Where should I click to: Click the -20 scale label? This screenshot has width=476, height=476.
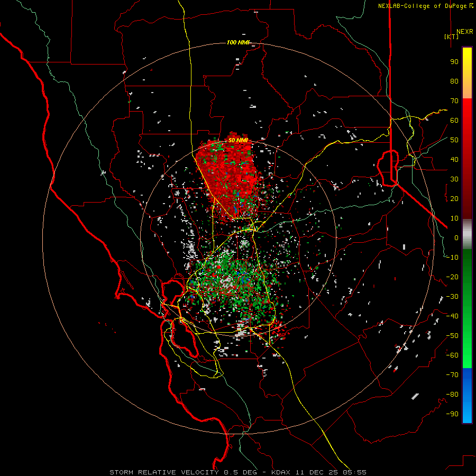coord(452,277)
